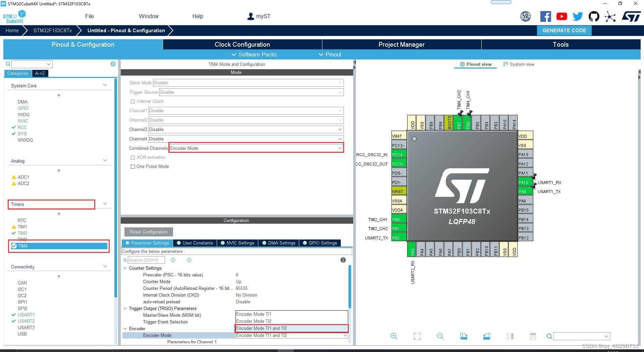
Task: Rotate the chip clockwise using the rotate icon
Action: (x=464, y=336)
